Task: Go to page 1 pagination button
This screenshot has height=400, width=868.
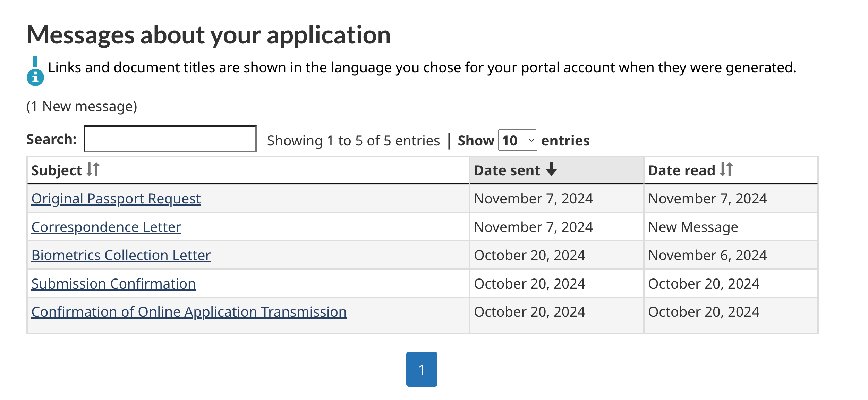Action: [x=422, y=369]
